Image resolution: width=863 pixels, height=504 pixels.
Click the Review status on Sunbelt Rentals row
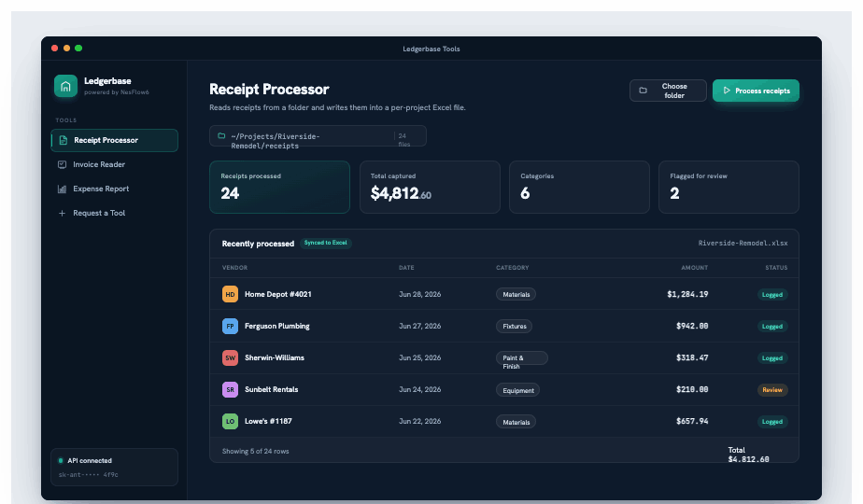pyautogui.click(x=772, y=390)
